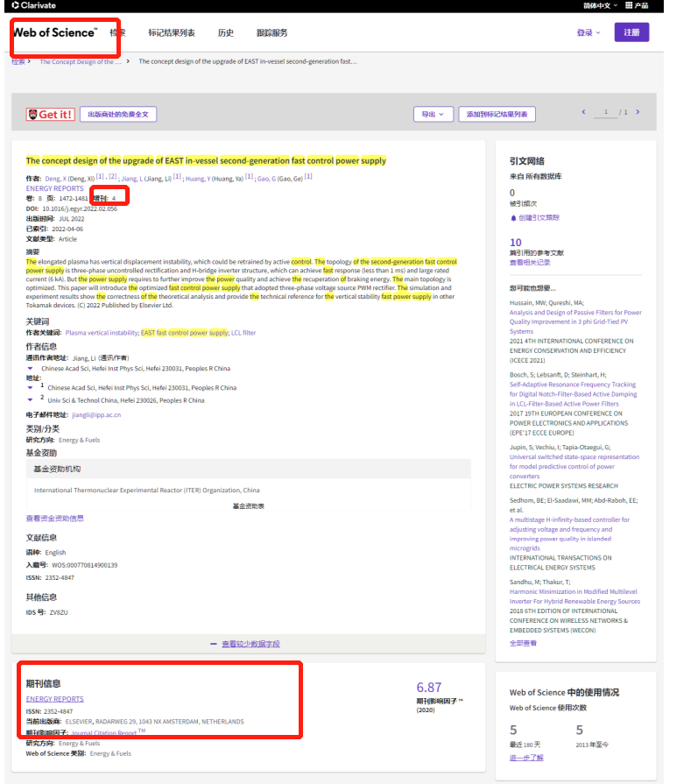Click the bell 创建引文跟踪 alert
Viewport: 677px width, 784px height.
[534, 218]
